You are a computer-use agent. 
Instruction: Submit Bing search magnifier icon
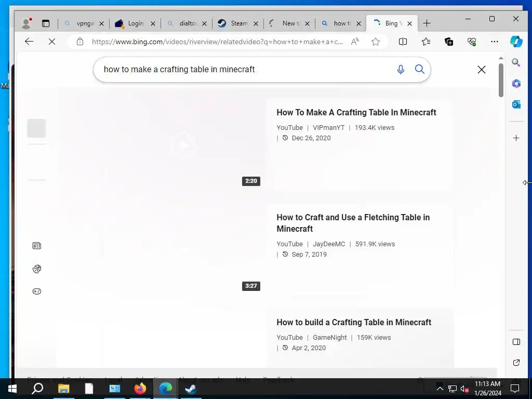[x=420, y=69]
